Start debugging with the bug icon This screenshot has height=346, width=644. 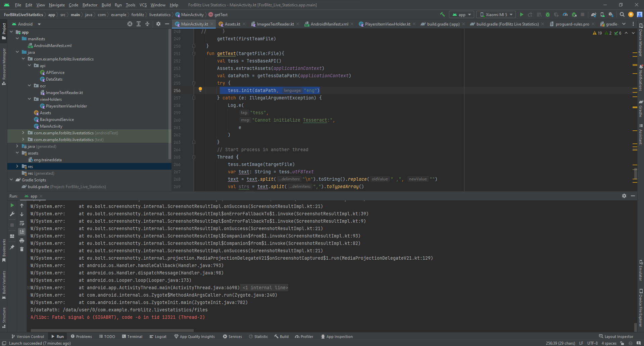547,14
